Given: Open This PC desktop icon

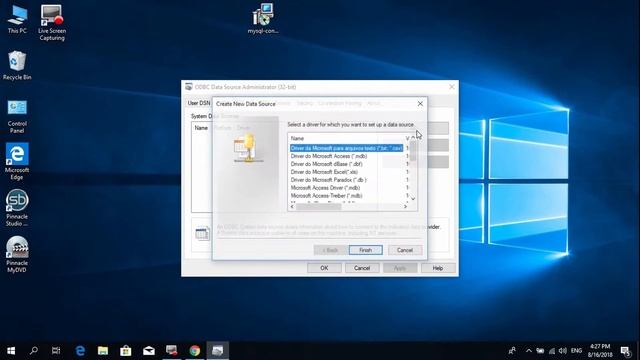Looking at the screenshot, I should [x=17, y=19].
